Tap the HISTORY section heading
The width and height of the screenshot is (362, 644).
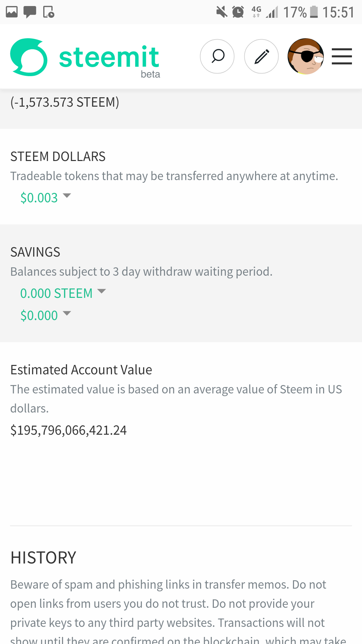coord(43,557)
